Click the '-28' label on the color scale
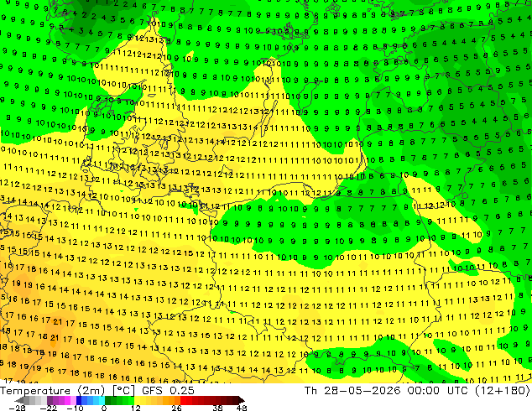Screen dimensions: 532x411 coord(17,408)
